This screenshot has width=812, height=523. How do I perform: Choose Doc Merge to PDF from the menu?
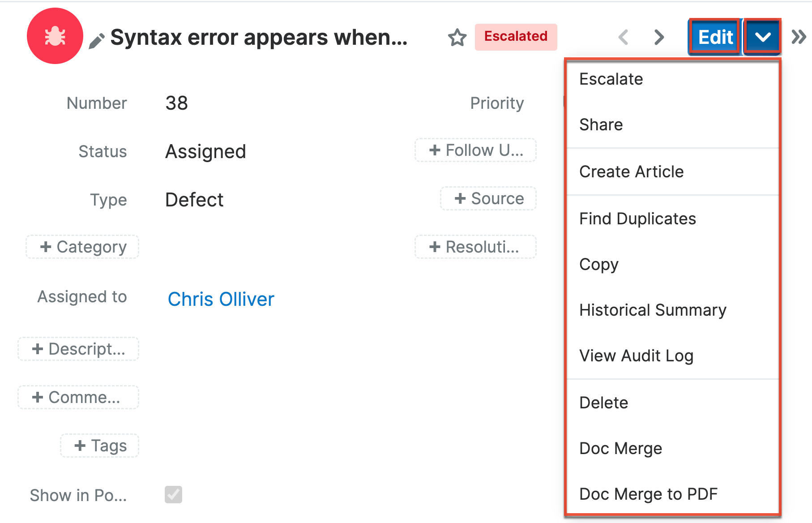coord(648,493)
